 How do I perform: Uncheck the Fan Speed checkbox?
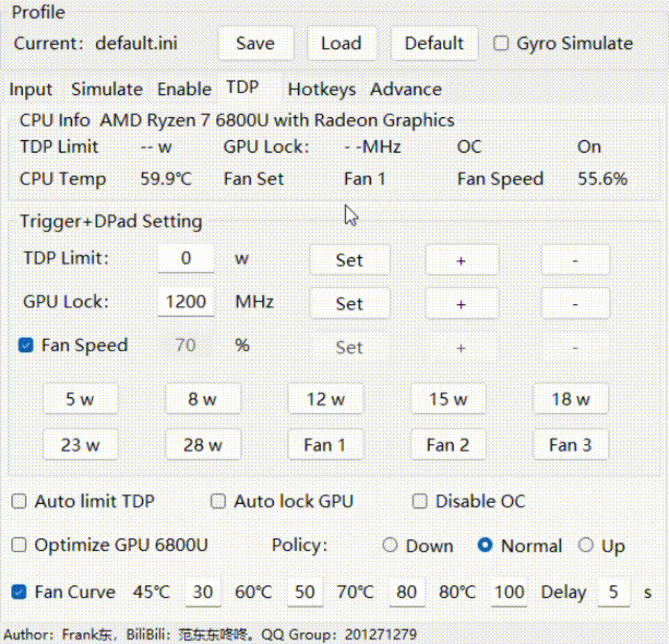point(26,345)
